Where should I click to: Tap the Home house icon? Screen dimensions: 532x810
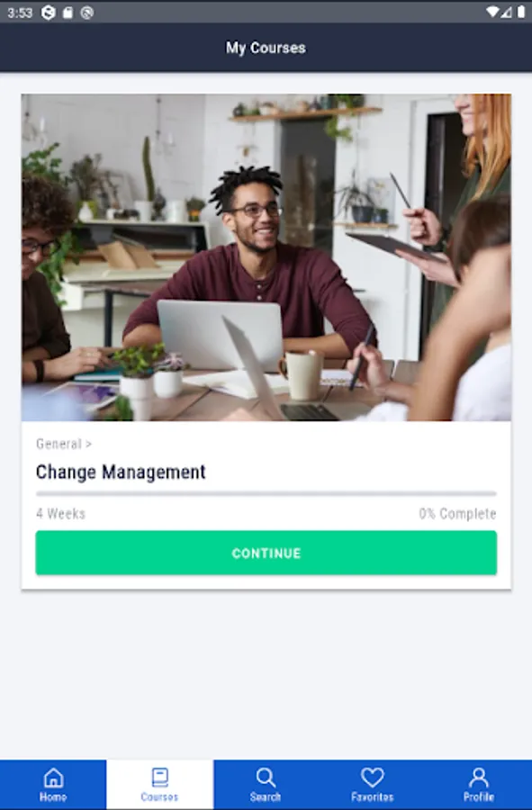pyautogui.click(x=53, y=778)
